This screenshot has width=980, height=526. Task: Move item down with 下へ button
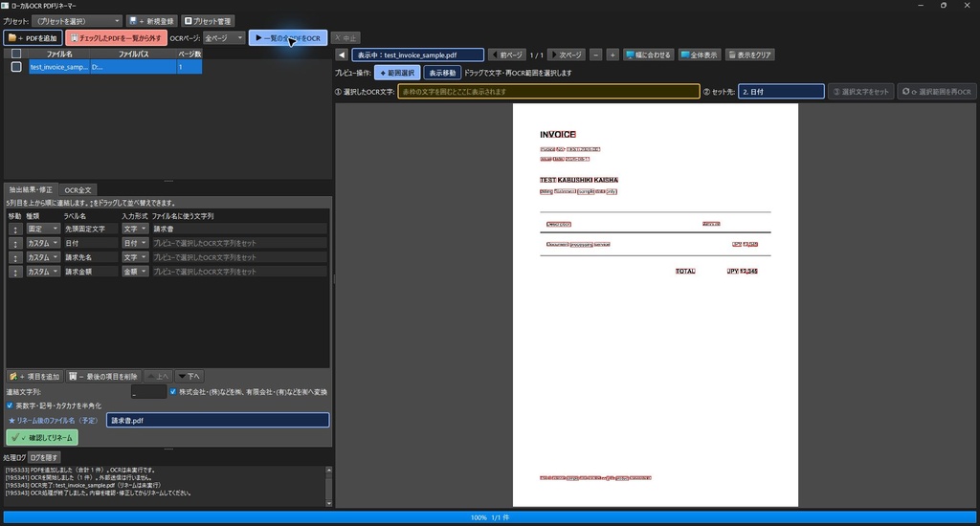[x=189, y=377]
